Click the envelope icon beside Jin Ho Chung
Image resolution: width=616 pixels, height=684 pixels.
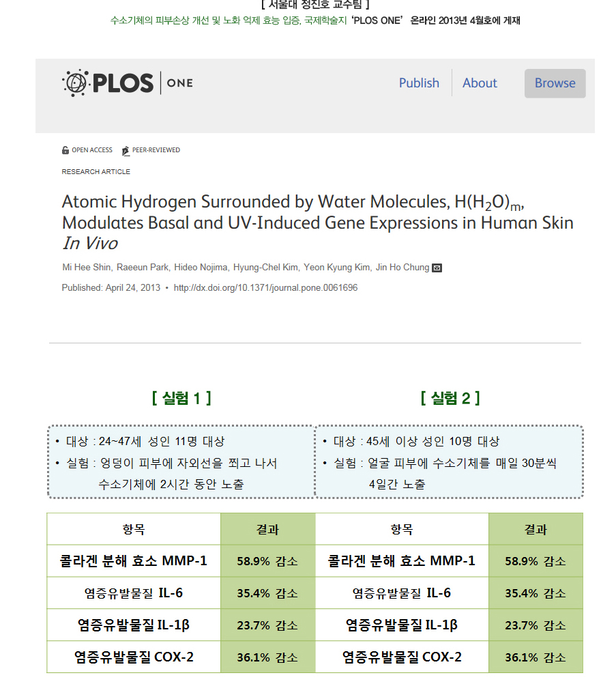(x=437, y=268)
